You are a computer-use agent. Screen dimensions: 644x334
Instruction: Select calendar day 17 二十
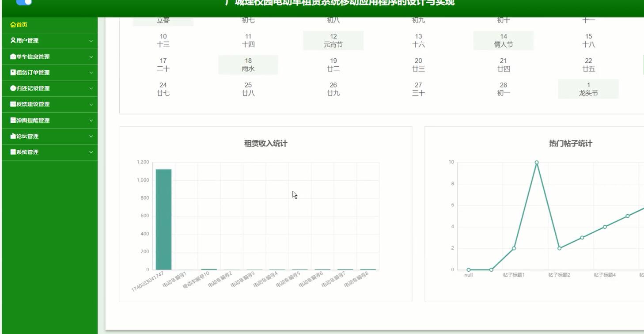(x=163, y=65)
